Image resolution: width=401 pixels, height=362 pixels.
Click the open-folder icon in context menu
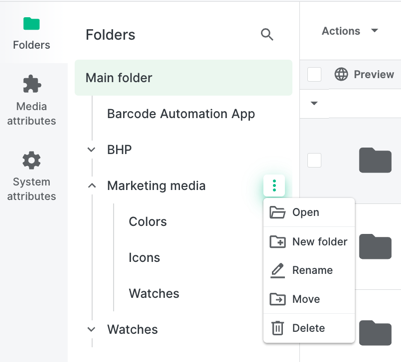(277, 212)
